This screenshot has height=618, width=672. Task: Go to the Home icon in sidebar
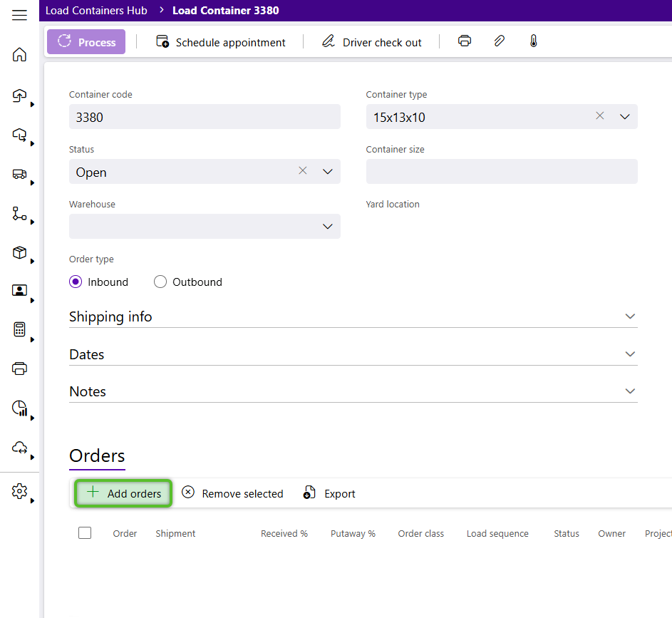(19, 54)
